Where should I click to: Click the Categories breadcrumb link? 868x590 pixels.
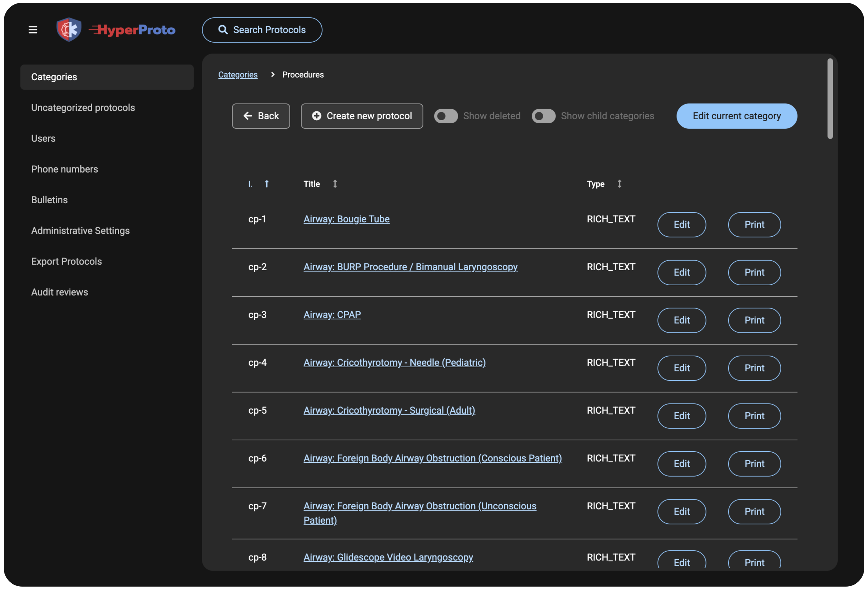[238, 75]
